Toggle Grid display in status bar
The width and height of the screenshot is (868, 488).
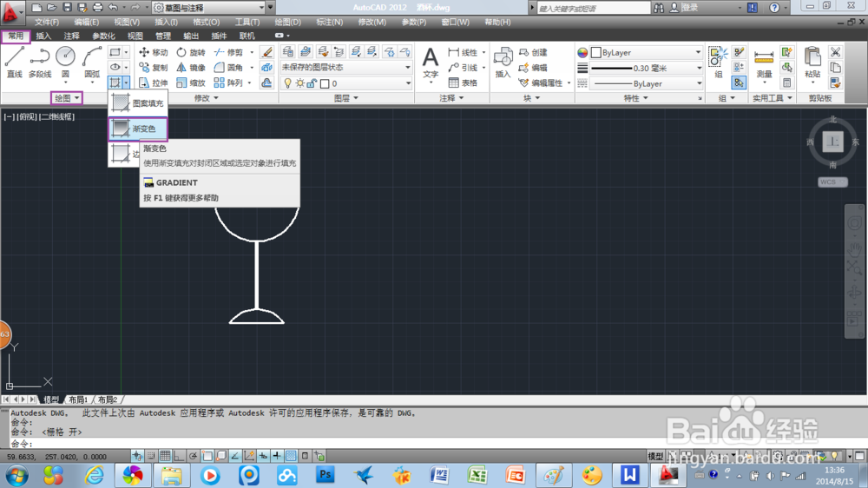point(165,457)
